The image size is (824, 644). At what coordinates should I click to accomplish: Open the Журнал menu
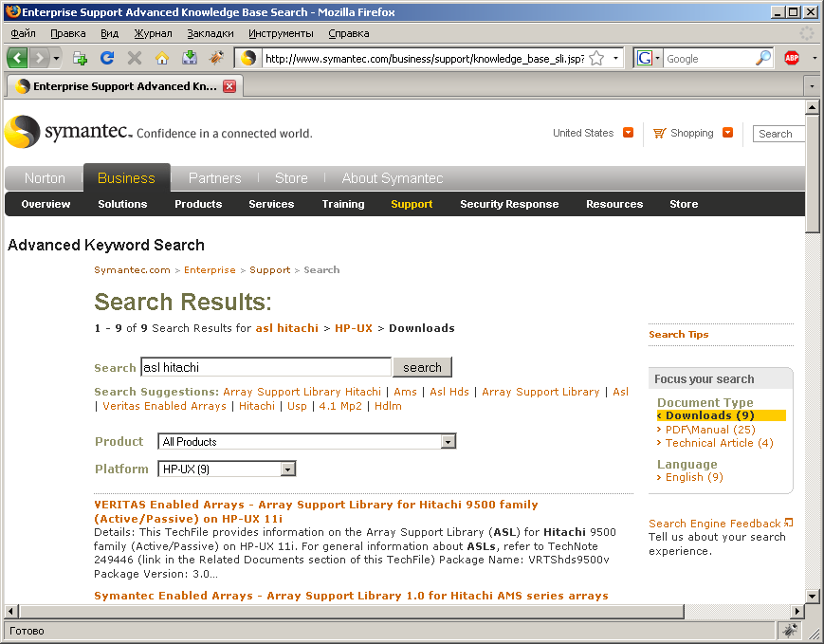pyautogui.click(x=153, y=33)
